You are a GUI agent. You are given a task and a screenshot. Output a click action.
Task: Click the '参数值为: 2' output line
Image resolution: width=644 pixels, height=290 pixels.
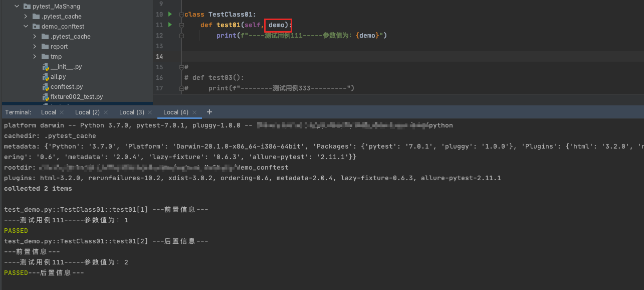coord(66,262)
